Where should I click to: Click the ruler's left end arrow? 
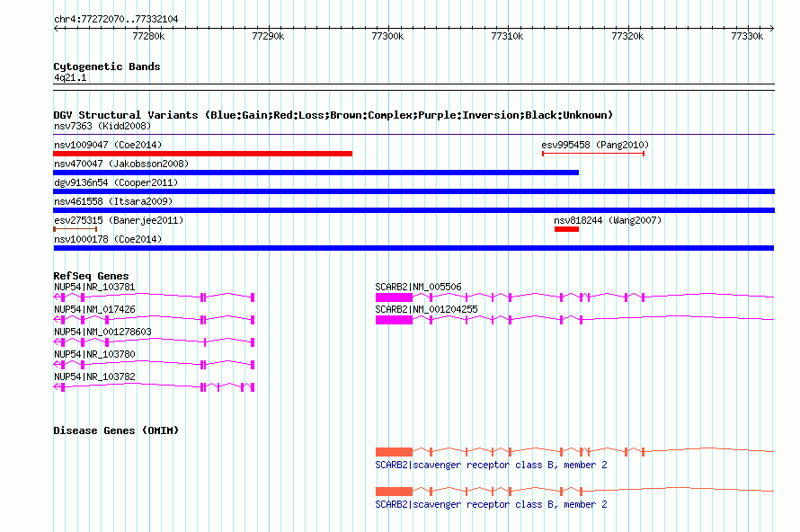[x=56, y=29]
